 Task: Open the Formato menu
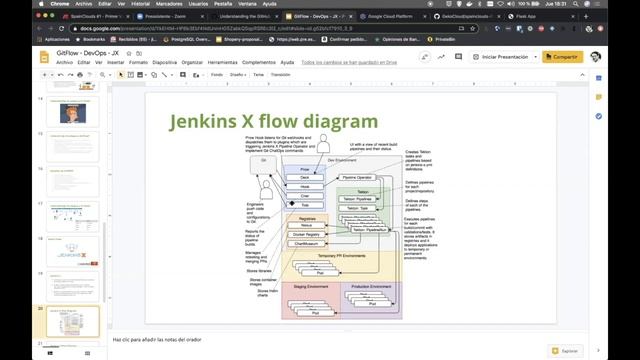[x=138, y=62]
